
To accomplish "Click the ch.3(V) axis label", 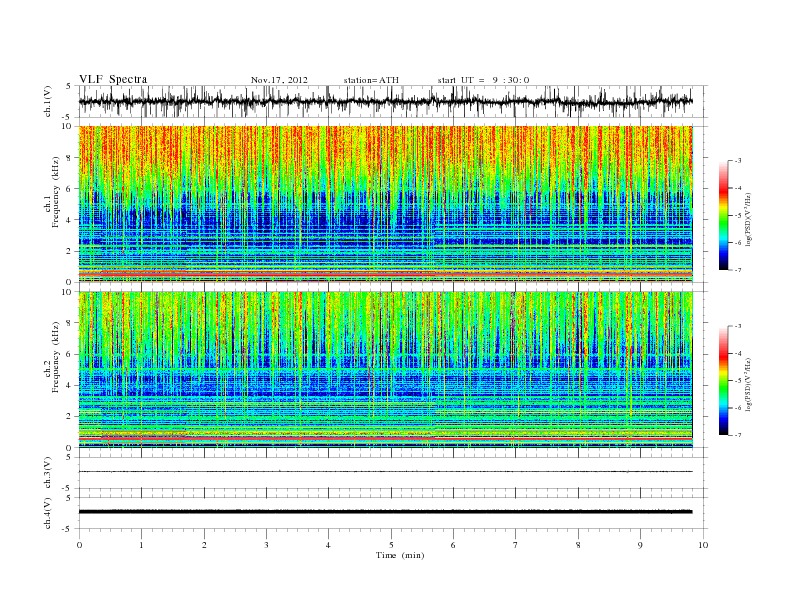I will tap(47, 472).
